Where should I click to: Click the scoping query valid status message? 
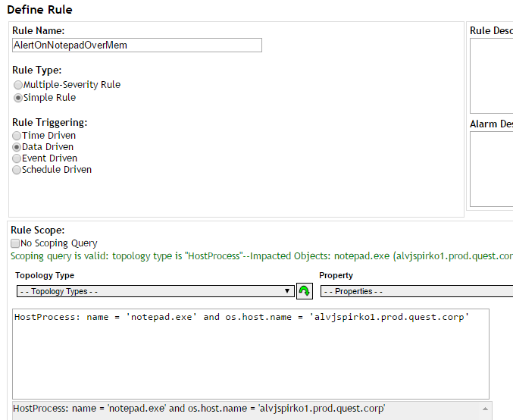pos(261,256)
